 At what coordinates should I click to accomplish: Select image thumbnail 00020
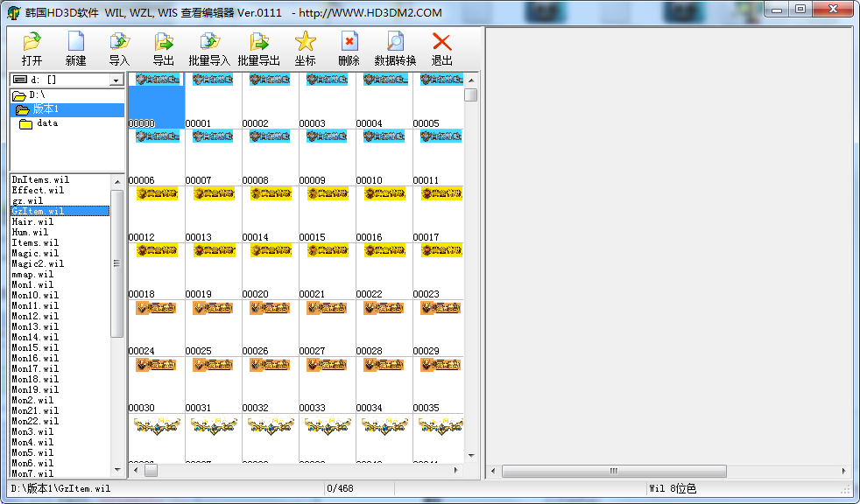coord(270,272)
